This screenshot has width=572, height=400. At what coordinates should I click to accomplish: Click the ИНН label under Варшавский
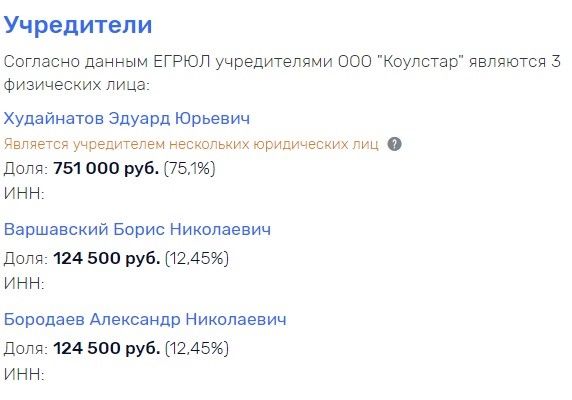[24, 283]
